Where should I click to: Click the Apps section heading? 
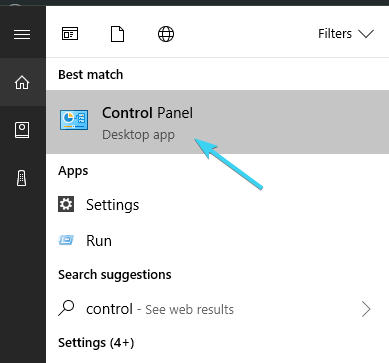click(x=73, y=171)
